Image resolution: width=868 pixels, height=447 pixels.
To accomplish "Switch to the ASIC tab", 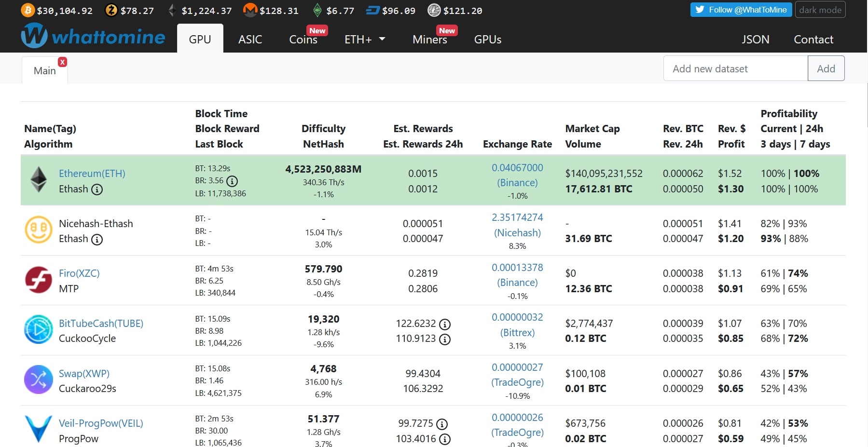I will click(250, 40).
